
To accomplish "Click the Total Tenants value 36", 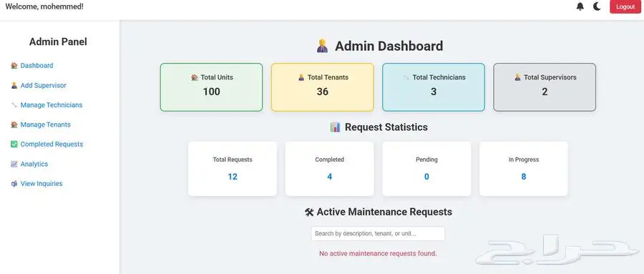I will click(323, 92).
